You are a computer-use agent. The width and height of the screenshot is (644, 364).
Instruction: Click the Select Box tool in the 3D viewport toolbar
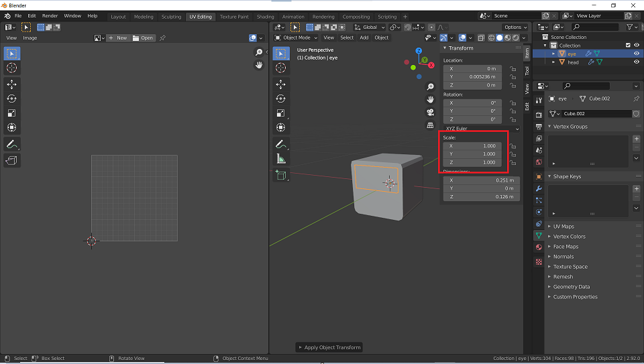(x=281, y=54)
